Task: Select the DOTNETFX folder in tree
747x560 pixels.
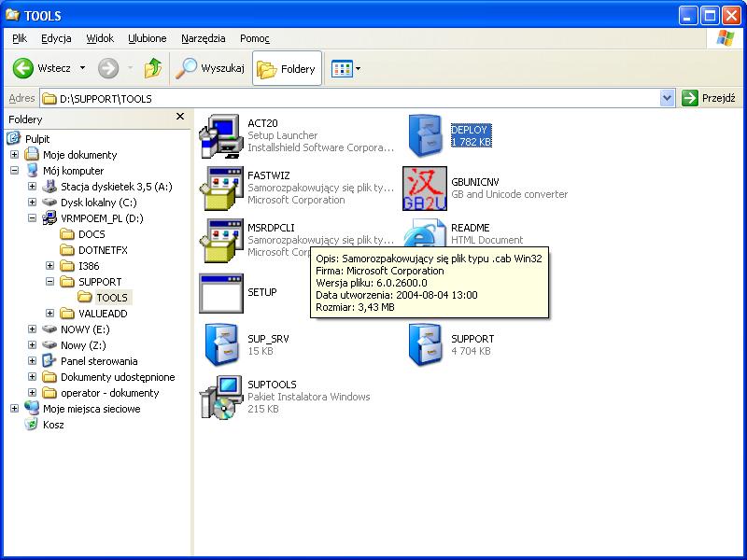Action: point(103,250)
